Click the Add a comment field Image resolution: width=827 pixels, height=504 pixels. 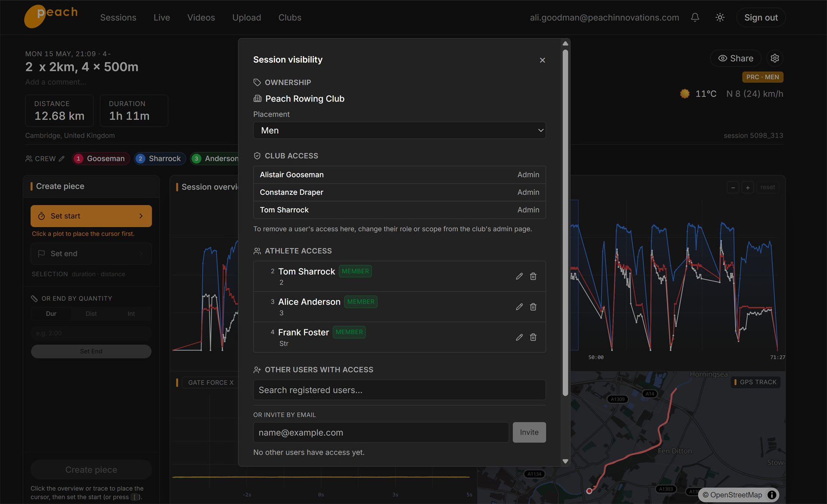[56, 82]
